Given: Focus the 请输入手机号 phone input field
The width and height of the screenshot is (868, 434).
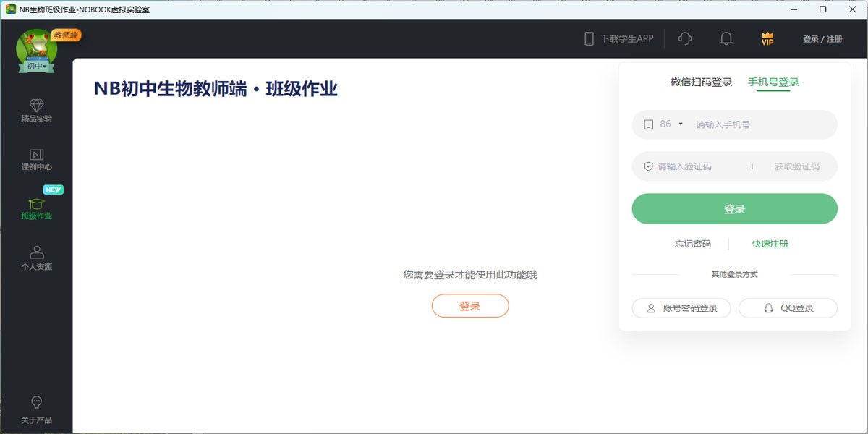Looking at the screenshot, I should (x=759, y=124).
